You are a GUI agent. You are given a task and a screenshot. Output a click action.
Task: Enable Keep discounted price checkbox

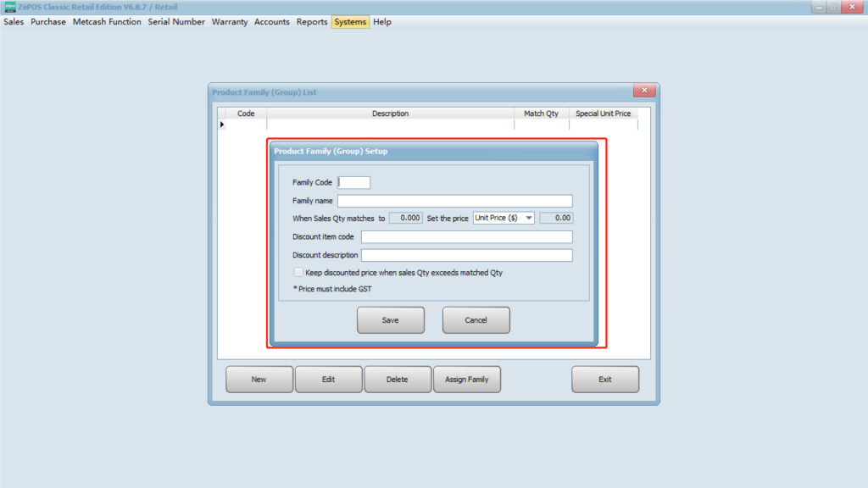[298, 273]
